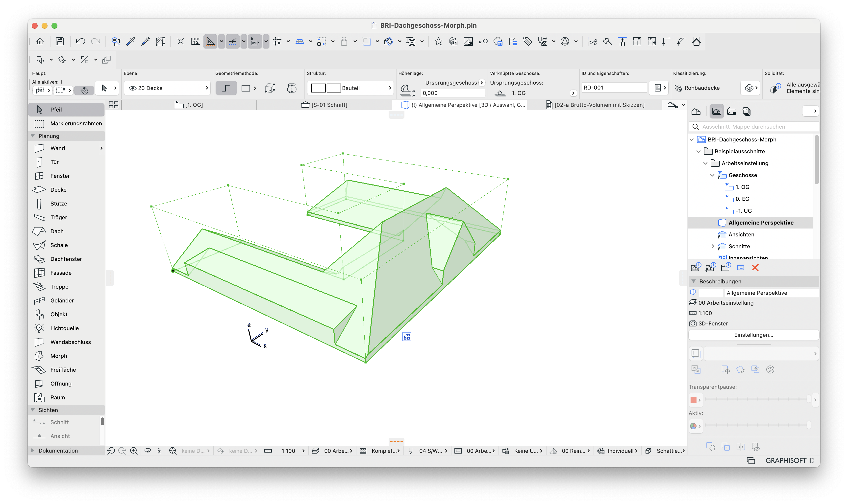This screenshot has height=504, width=848.
Task: Toggle the quick selection magnet button
Action: tap(84, 90)
